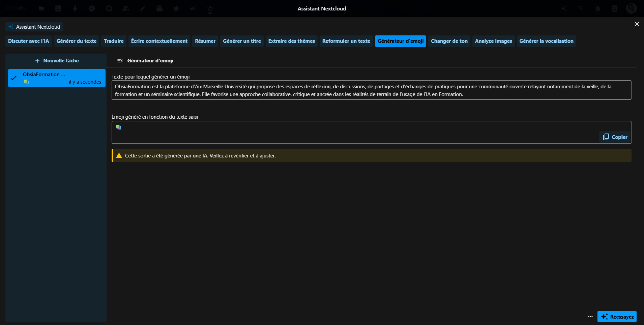
Task: Copy the generated emoji output
Action: click(615, 137)
